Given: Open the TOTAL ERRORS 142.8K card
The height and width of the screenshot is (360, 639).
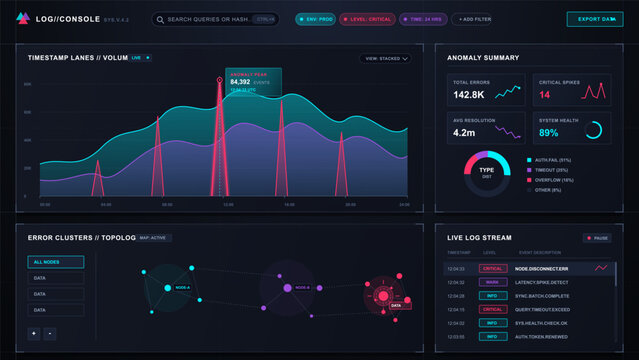Looking at the screenshot, I should coord(486,90).
